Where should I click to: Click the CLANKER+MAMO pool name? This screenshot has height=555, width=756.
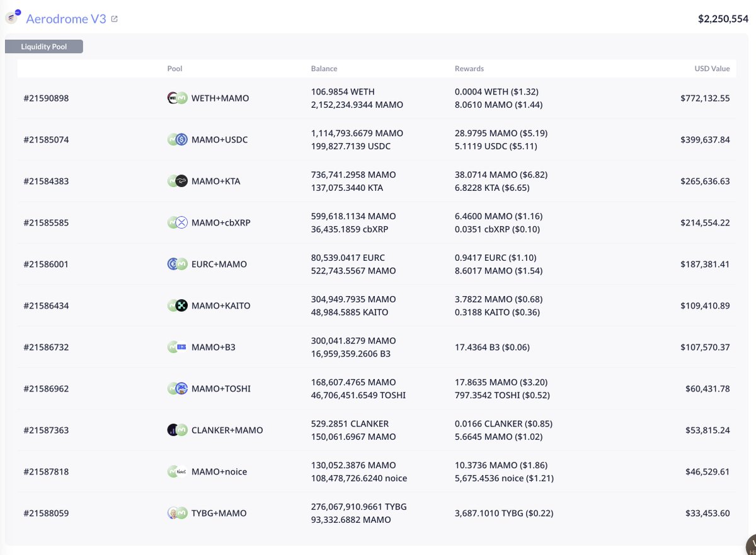(227, 430)
